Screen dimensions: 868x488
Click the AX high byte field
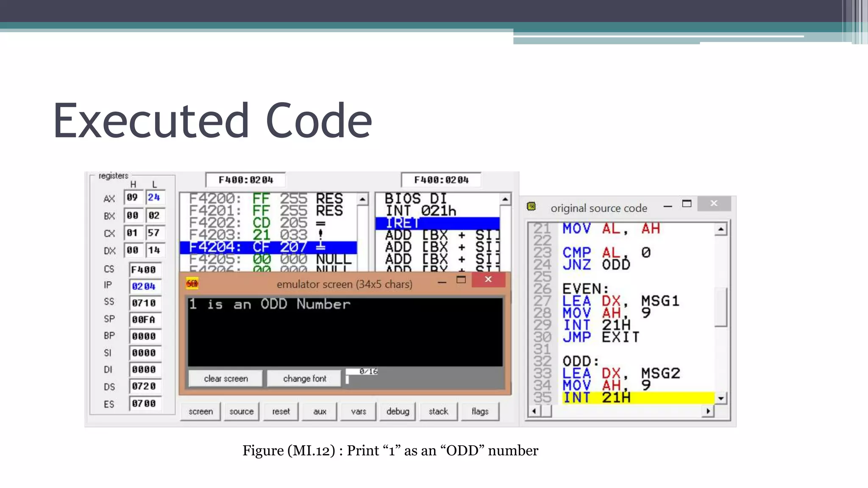pyautogui.click(x=133, y=197)
